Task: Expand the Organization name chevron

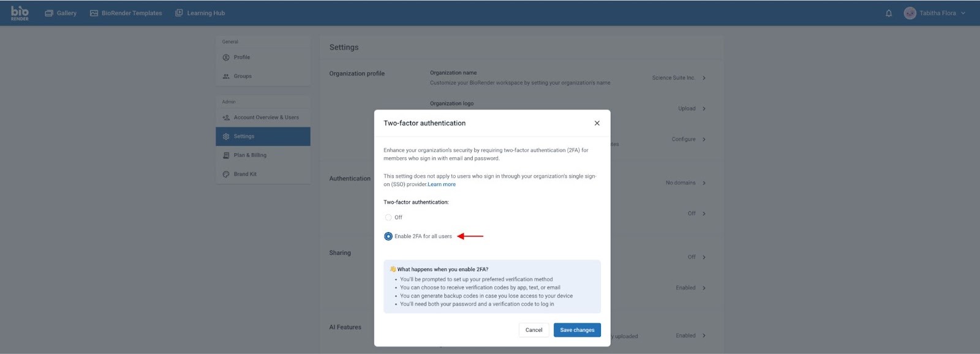Action: (704, 78)
